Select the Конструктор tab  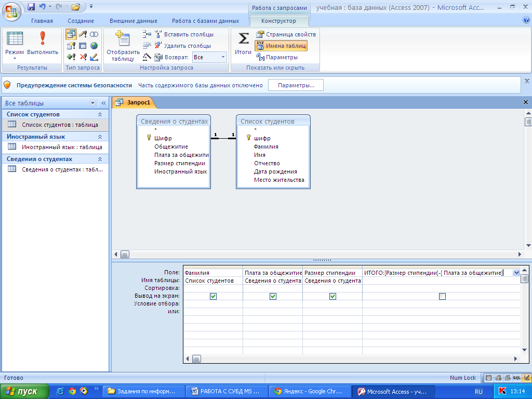point(278,21)
